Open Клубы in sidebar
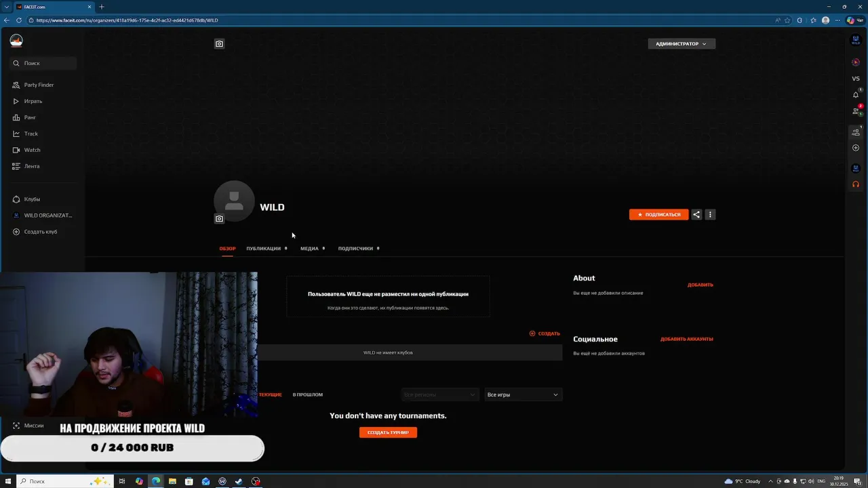This screenshot has height=488, width=868. (32, 199)
